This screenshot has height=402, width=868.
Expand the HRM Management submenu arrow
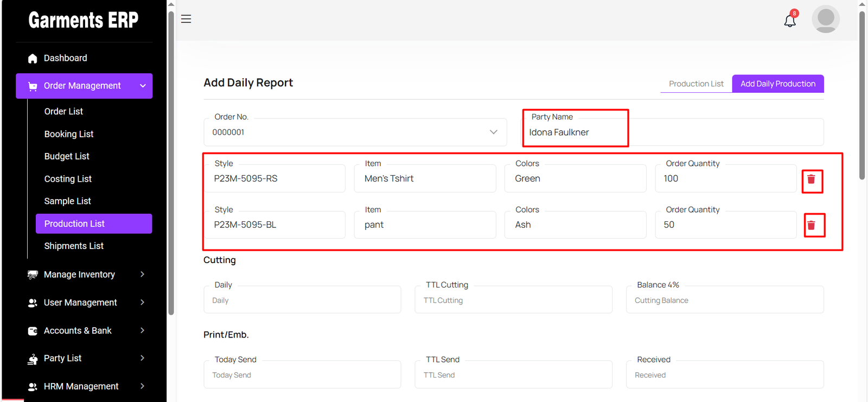pyautogui.click(x=142, y=386)
